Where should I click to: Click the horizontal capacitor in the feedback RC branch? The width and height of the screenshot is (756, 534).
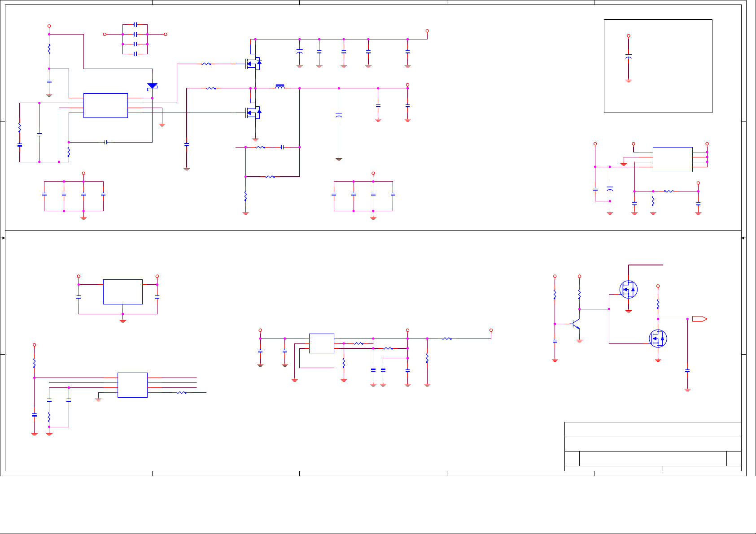pos(282,147)
